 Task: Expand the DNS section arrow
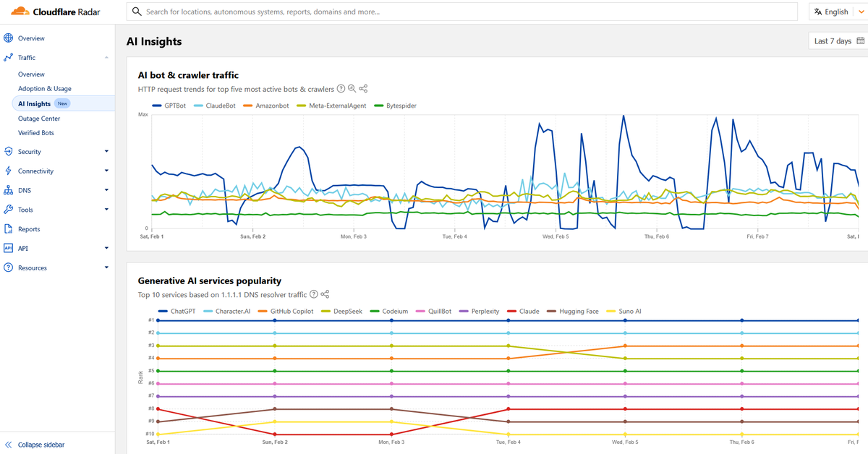click(106, 191)
